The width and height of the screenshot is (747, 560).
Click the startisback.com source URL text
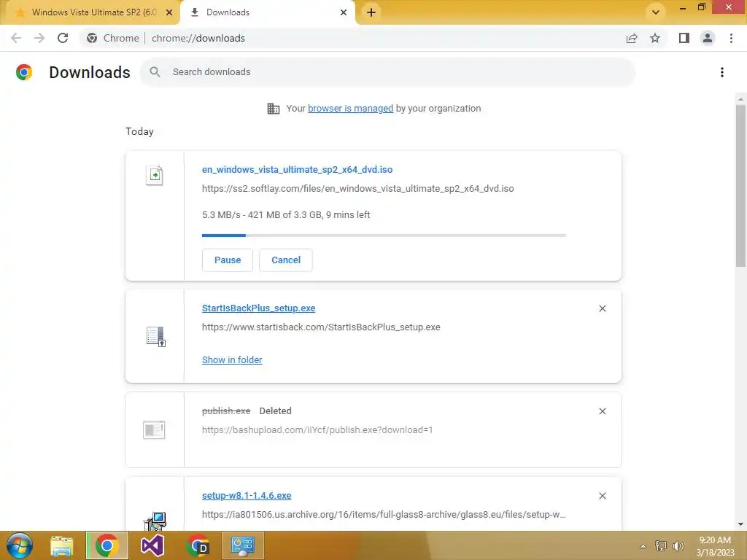[x=321, y=327]
